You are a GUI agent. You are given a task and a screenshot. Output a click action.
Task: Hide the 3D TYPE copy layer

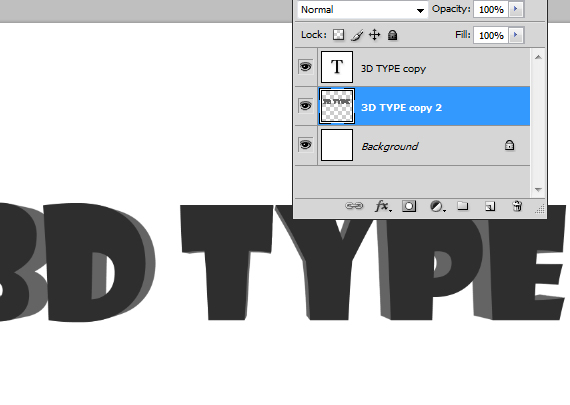pyautogui.click(x=305, y=67)
